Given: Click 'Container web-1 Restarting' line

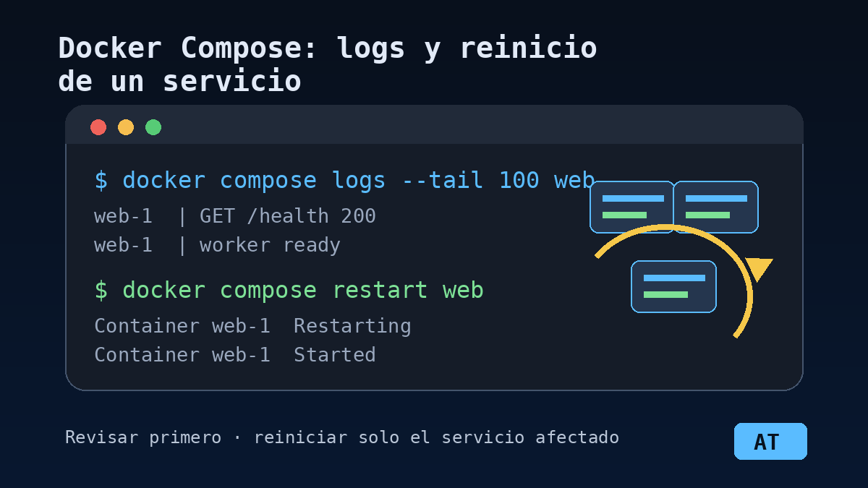Looking at the screenshot, I should tap(252, 326).
